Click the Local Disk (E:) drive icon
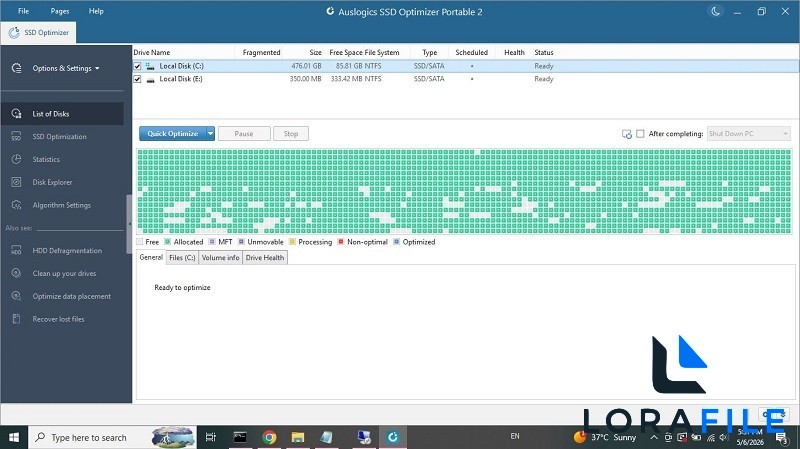 point(150,79)
